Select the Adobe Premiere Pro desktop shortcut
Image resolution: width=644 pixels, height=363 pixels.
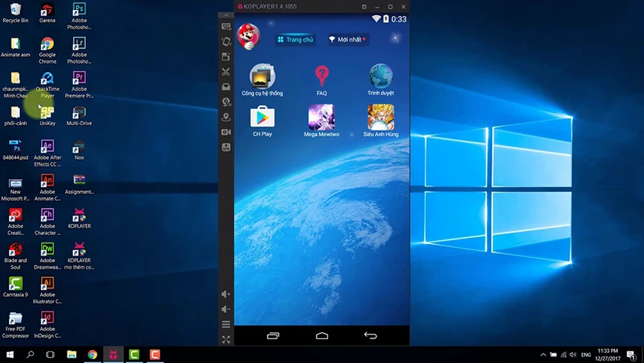click(79, 85)
